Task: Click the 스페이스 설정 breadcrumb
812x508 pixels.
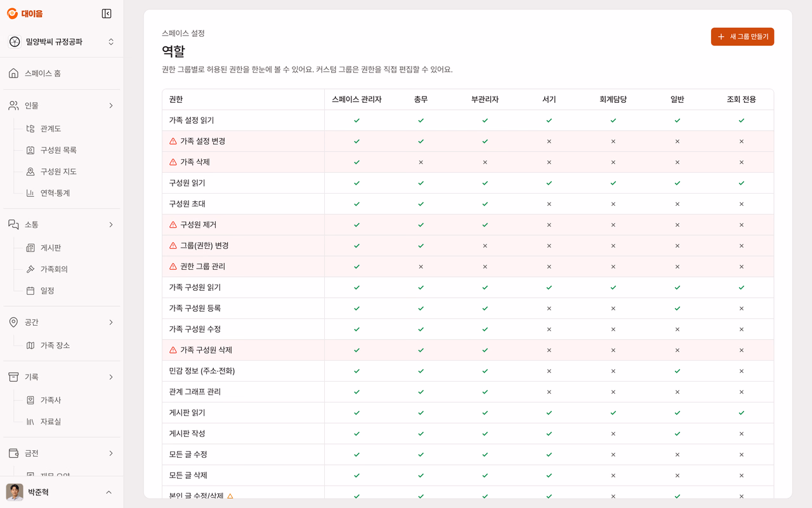Action: [x=183, y=33]
